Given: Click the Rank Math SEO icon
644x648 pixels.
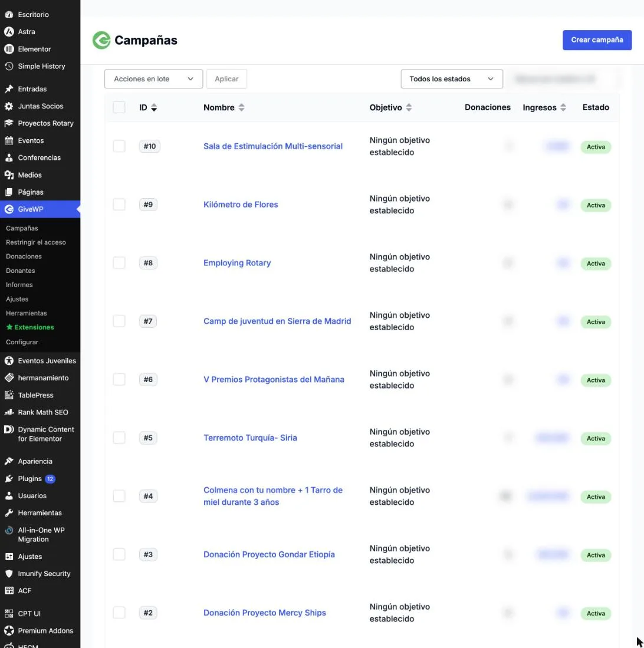Looking at the screenshot, I should pos(9,412).
